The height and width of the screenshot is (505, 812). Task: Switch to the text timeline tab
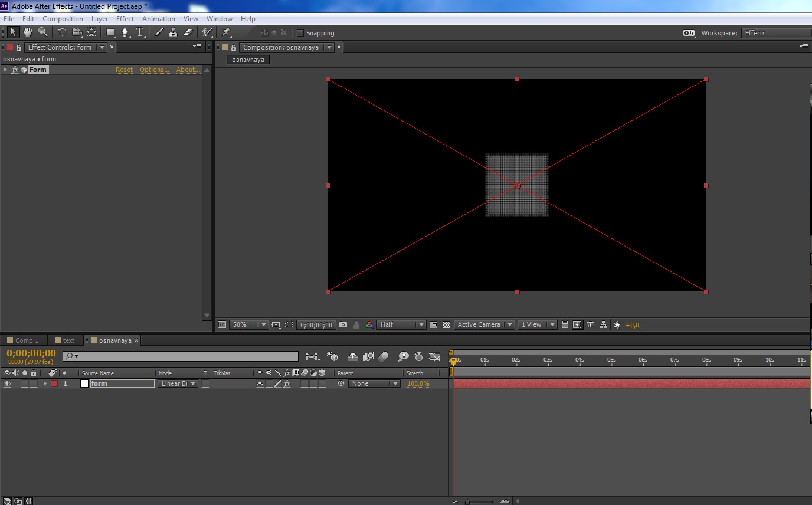[x=65, y=340]
